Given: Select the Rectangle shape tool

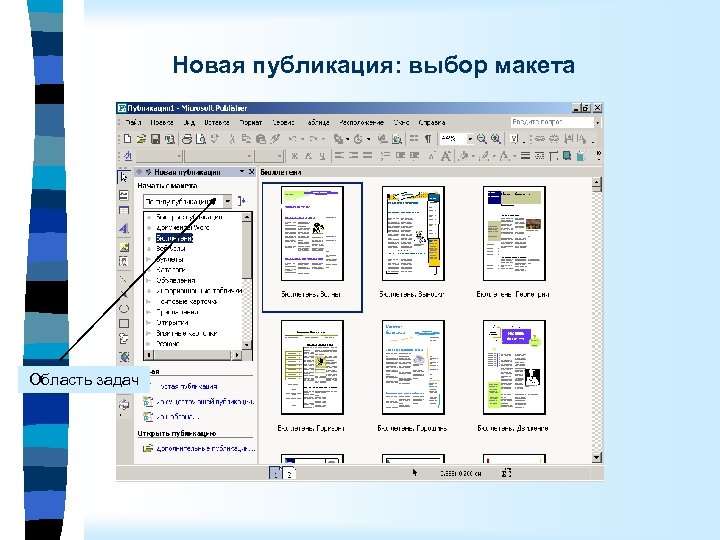Looking at the screenshot, I should point(124,324).
